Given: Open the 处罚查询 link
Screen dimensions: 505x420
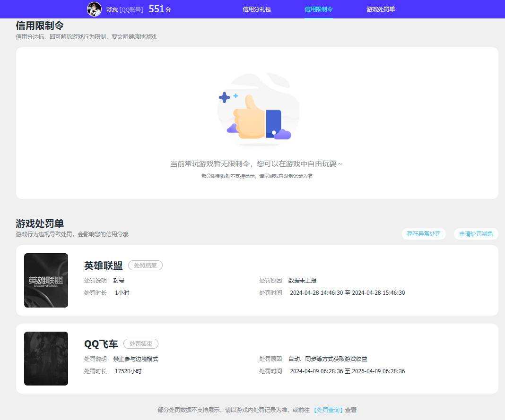Looking at the screenshot, I should (x=328, y=410).
